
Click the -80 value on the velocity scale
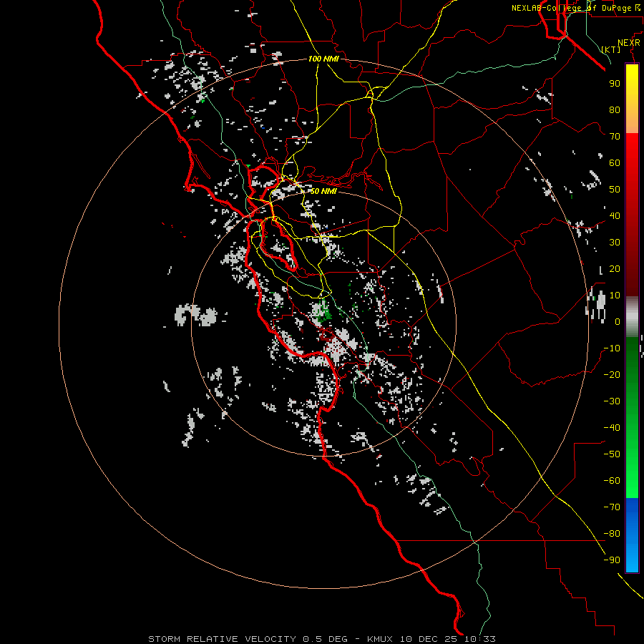point(612,534)
